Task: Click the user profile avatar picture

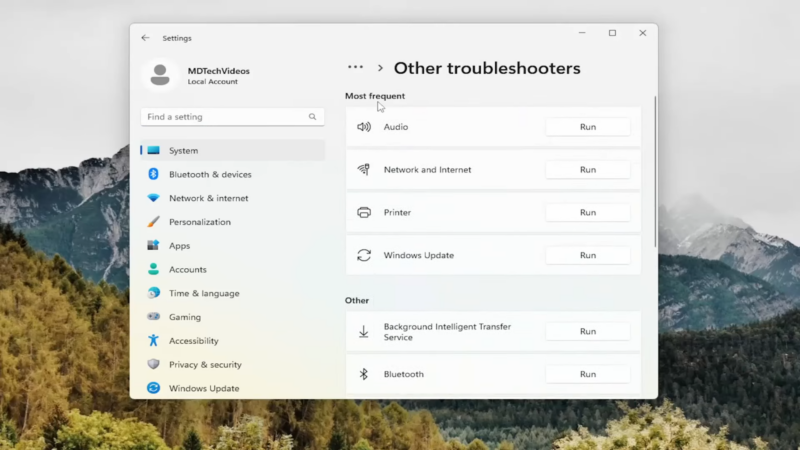Action: tap(160, 76)
